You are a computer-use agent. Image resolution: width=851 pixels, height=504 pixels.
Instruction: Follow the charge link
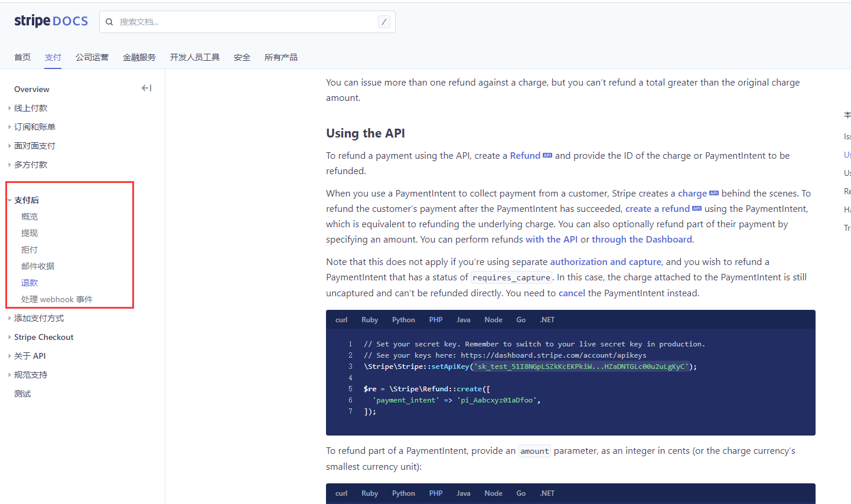[692, 194]
